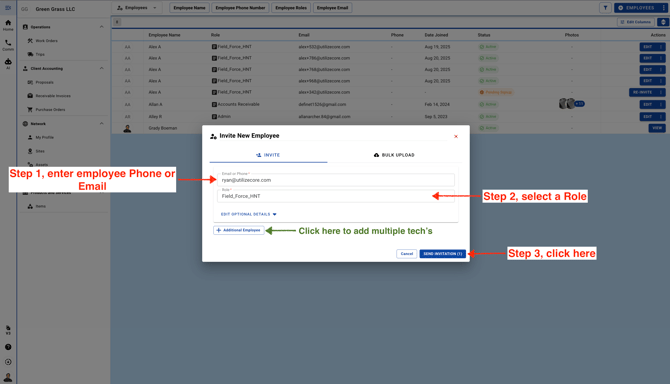Open the user avatar in the left rail
Image resolution: width=670 pixels, height=384 pixels.
tap(8, 377)
